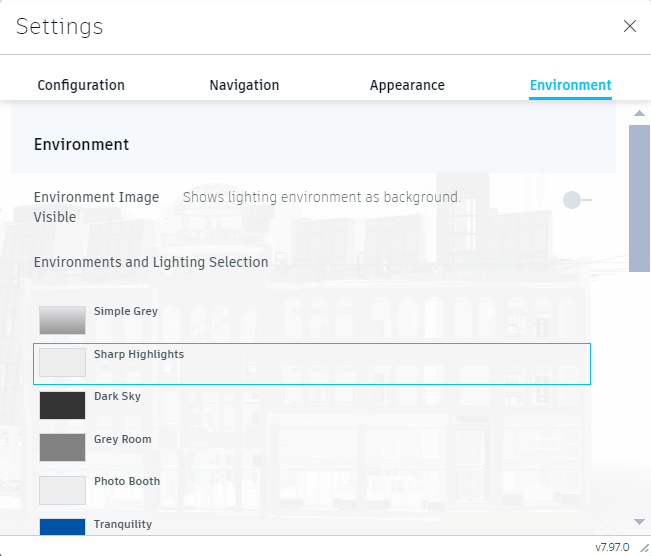Screen dimensions: 651x556
Task: Click the Tranquility blue thumbnail
Action: click(62, 527)
